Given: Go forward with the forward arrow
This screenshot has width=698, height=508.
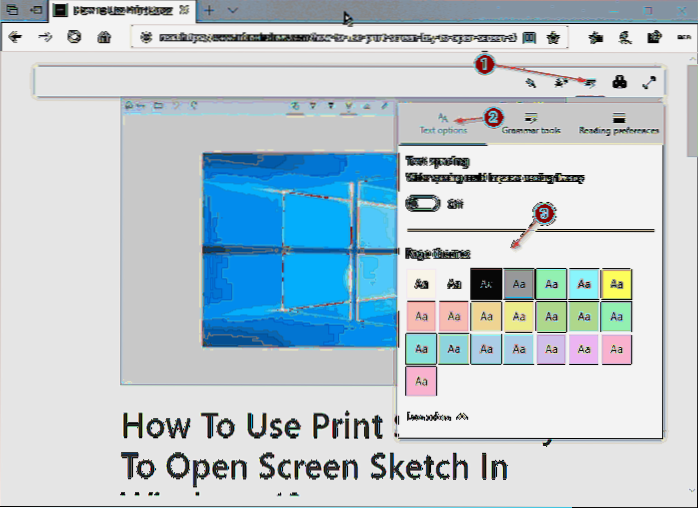Looking at the screenshot, I should 45,37.
